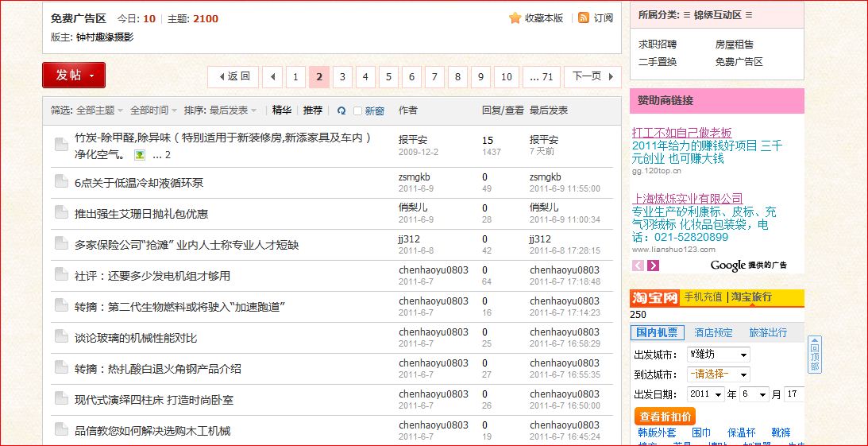The width and height of the screenshot is (868, 446).
Task: Click the orange RSS subscribe icon
Action: tap(584, 18)
